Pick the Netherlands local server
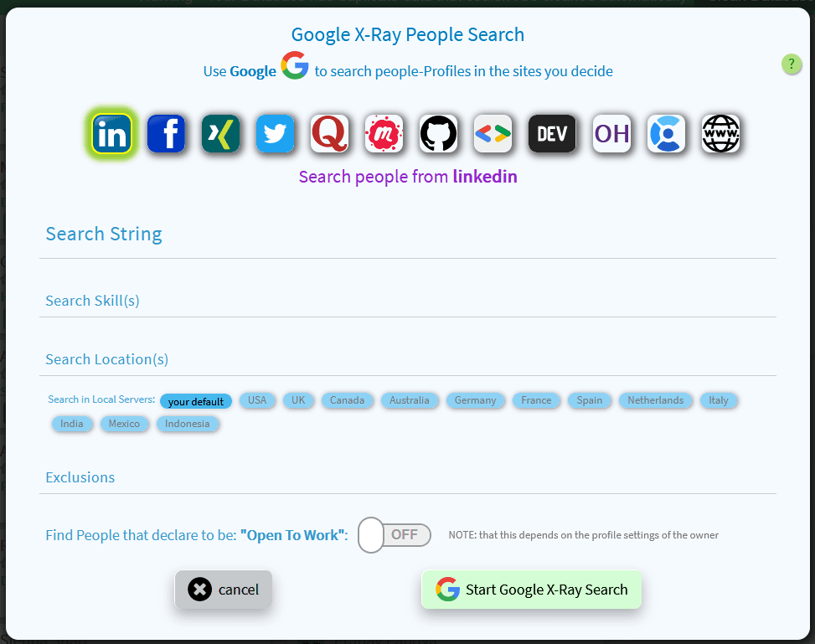Viewport: 815px width, 644px height. pyautogui.click(x=655, y=400)
